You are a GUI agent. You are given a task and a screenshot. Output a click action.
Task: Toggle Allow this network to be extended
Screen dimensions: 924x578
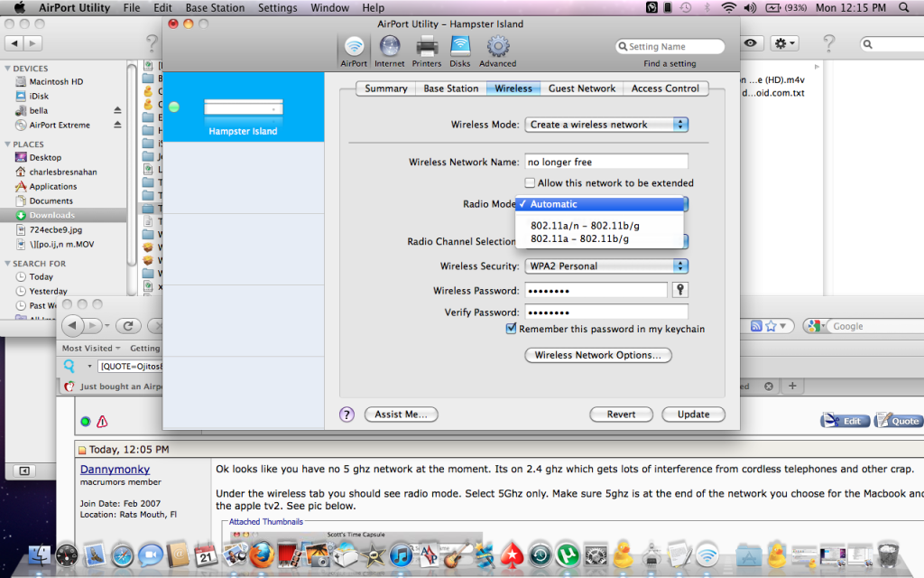click(530, 182)
